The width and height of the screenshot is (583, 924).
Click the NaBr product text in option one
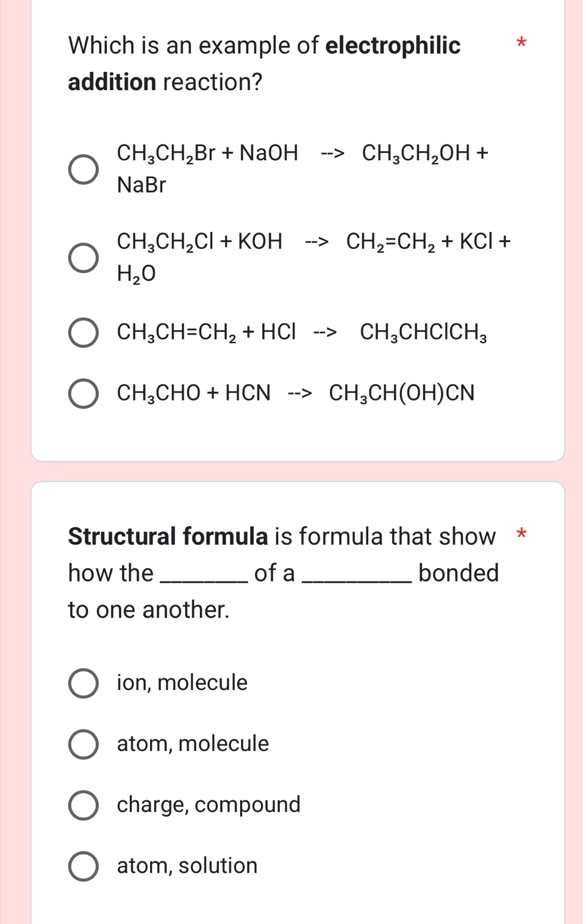141,185
